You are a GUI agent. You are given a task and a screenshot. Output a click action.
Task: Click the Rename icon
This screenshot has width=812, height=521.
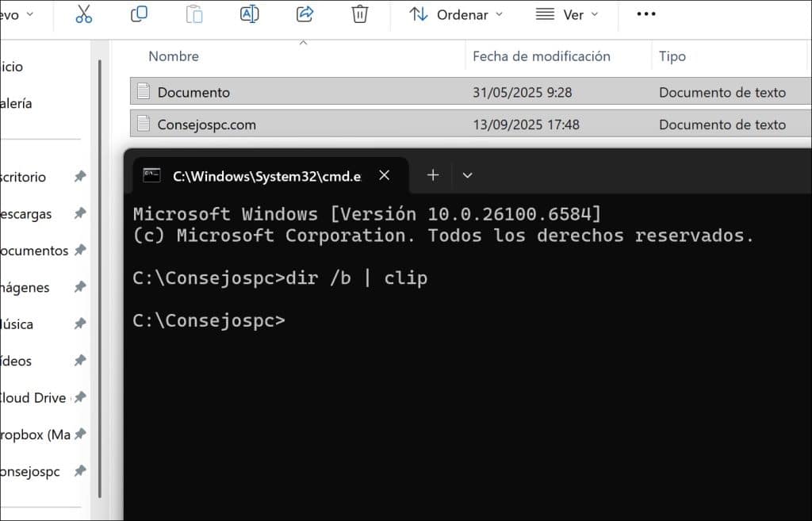pos(249,14)
